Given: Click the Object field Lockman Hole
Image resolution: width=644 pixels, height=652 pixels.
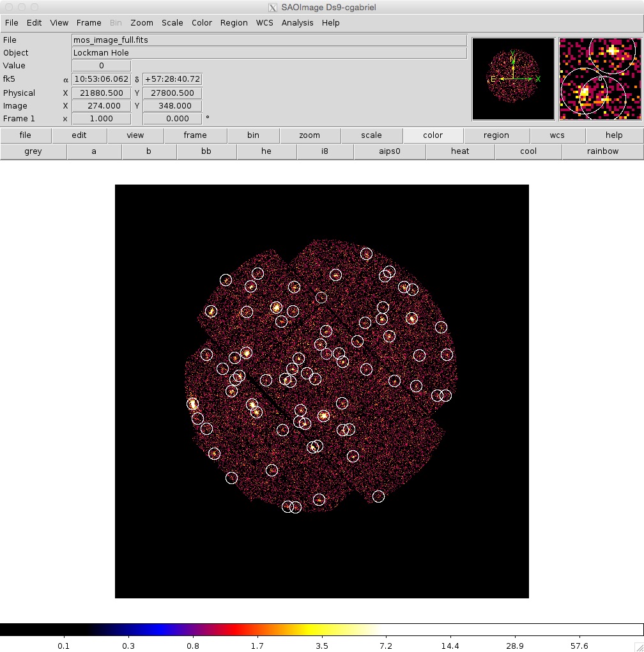Looking at the screenshot, I should [269, 53].
